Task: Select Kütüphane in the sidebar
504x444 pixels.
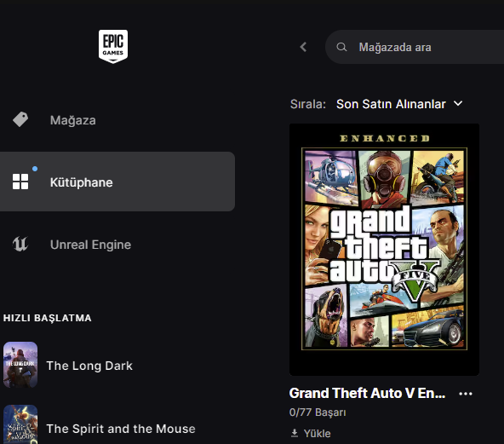Action: (117, 182)
